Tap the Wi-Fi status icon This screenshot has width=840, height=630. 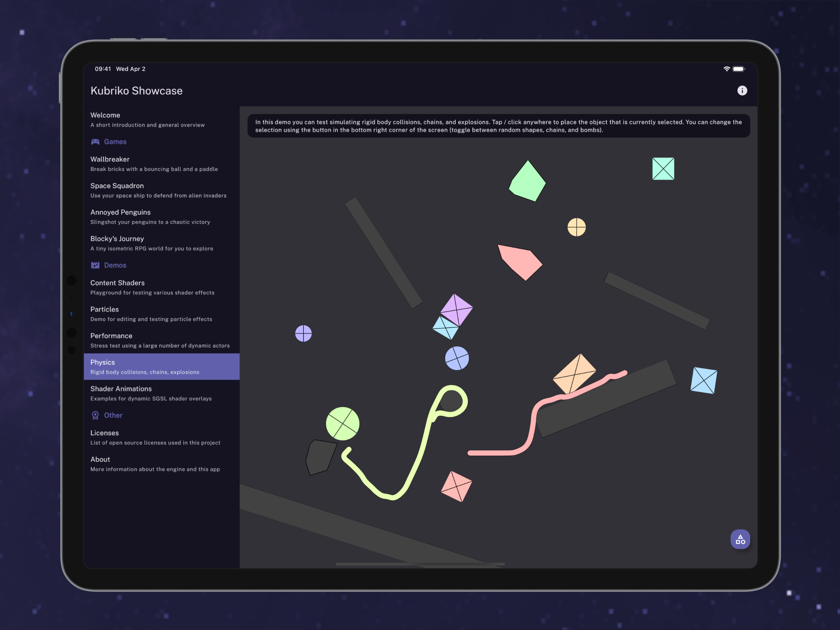726,69
